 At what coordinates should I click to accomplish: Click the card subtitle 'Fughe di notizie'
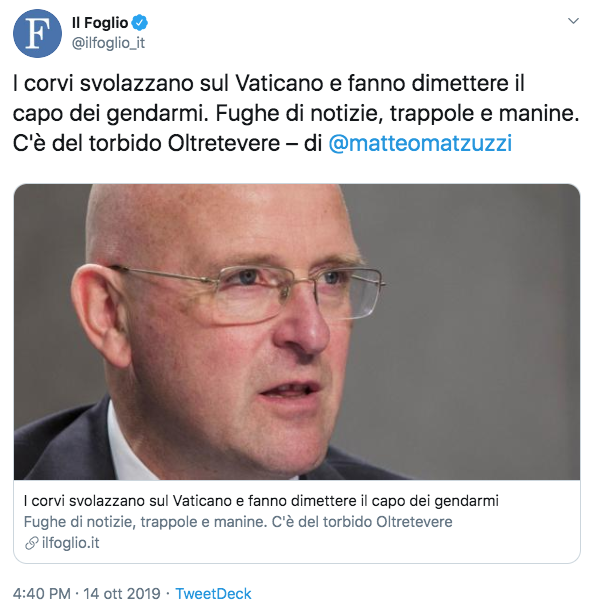(x=238, y=522)
